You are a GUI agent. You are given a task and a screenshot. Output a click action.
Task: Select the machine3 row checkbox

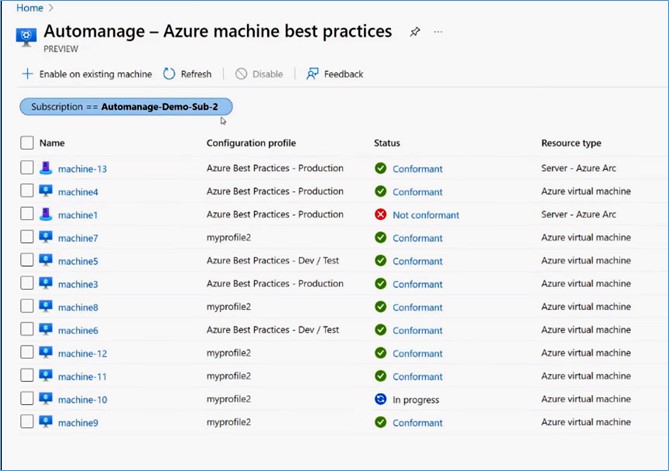(x=27, y=282)
